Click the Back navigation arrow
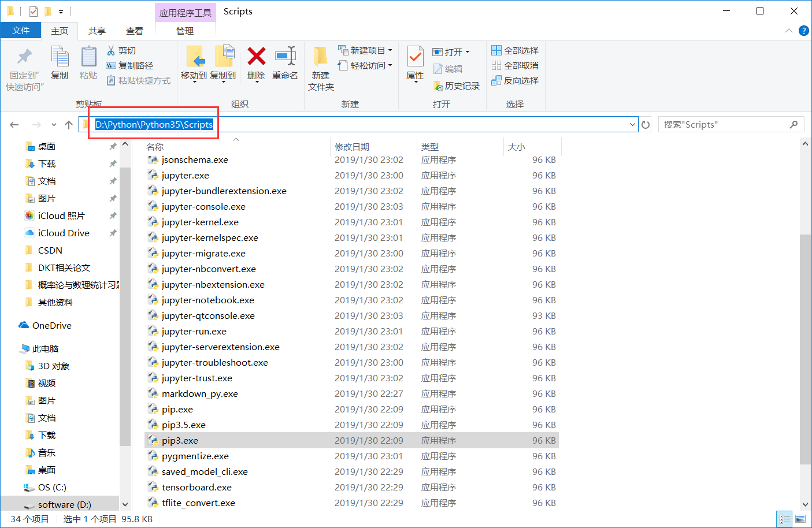The width and height of the screenshot is (812, 528). point(14,125)
